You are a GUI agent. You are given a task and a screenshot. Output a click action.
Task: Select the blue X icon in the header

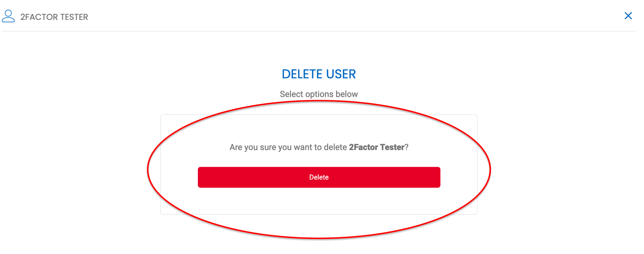click(x=628, y=16)
